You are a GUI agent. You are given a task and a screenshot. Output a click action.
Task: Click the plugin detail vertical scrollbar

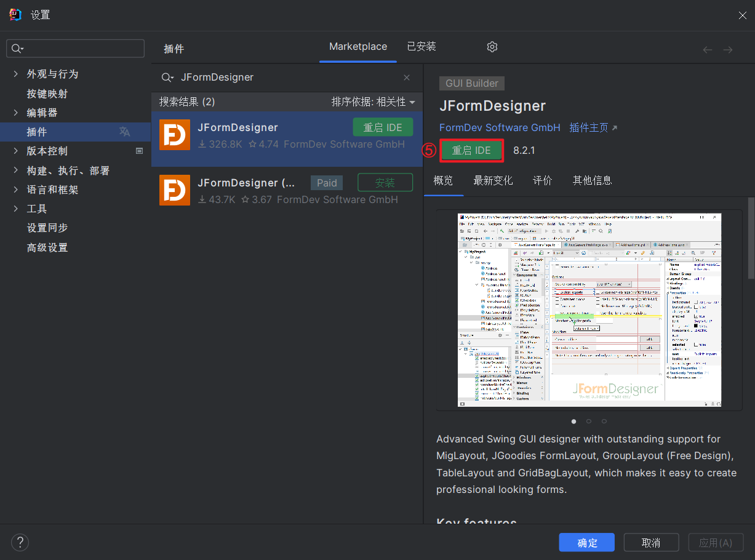(x=751, y=238)
